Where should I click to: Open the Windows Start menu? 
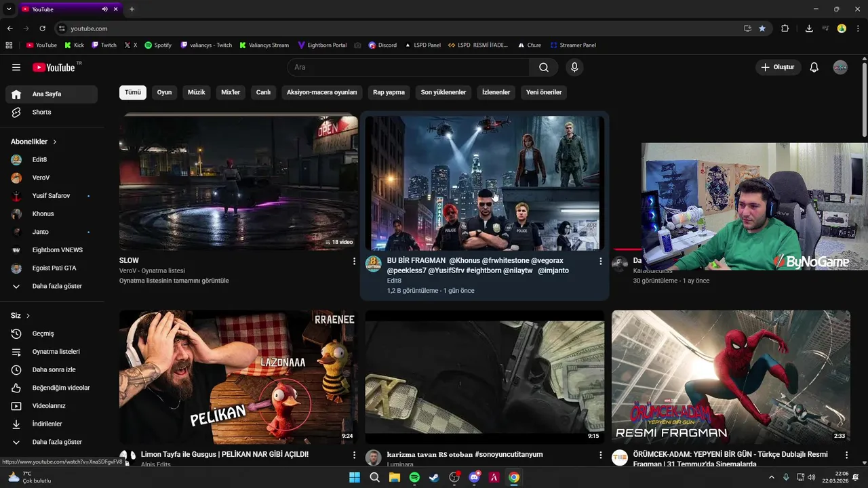coord(355,477)
